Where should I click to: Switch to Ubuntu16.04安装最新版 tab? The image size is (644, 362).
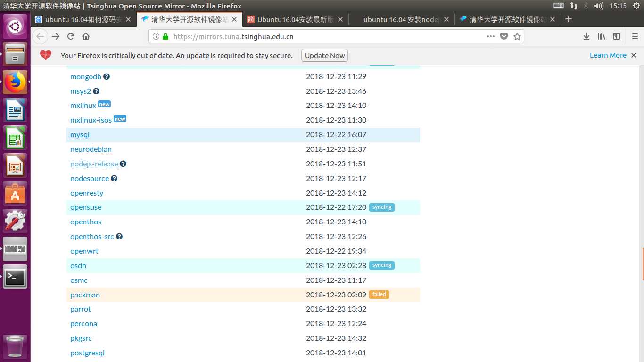296,19
